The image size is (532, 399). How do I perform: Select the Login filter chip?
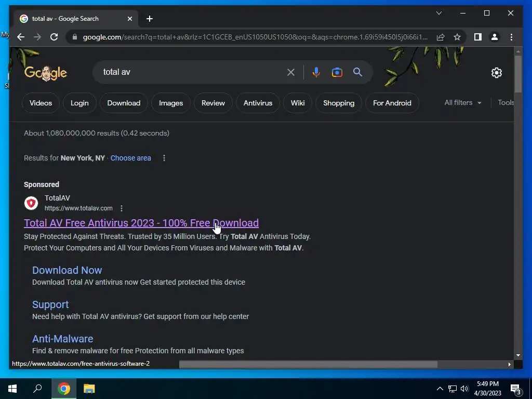(x=79, y=103)
